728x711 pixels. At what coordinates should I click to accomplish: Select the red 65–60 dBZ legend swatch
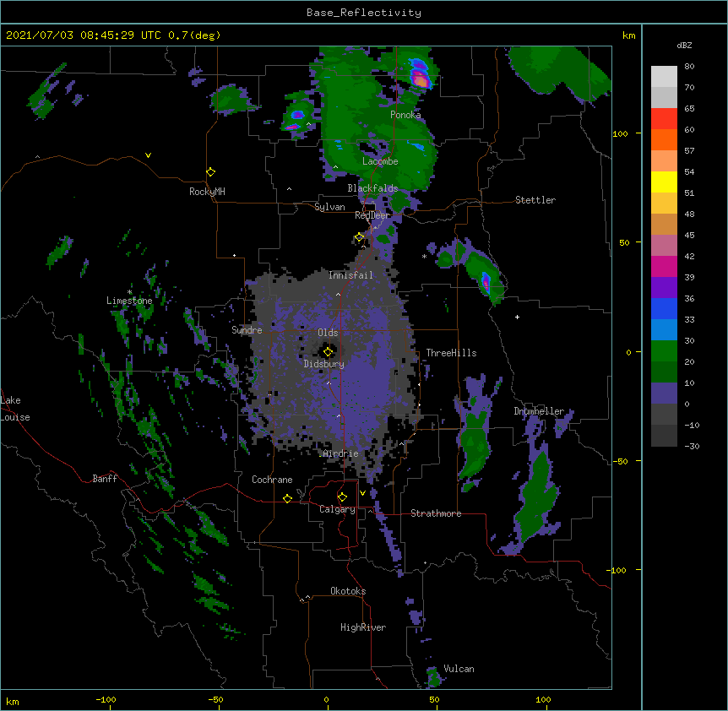pyautogui.click(x=664, y=119)
